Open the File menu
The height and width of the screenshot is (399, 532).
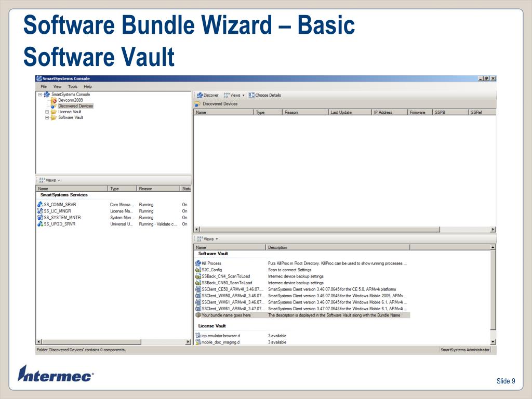click(x=44, y=87)
